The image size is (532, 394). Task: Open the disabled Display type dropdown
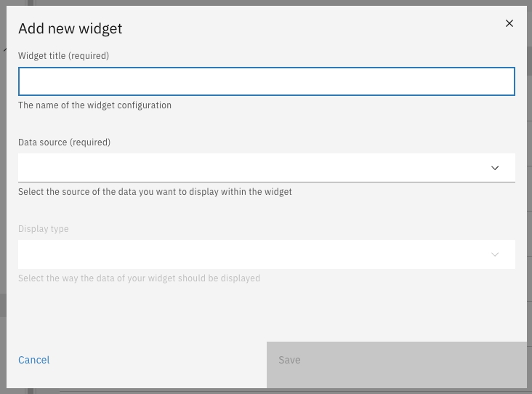point(254,254)
